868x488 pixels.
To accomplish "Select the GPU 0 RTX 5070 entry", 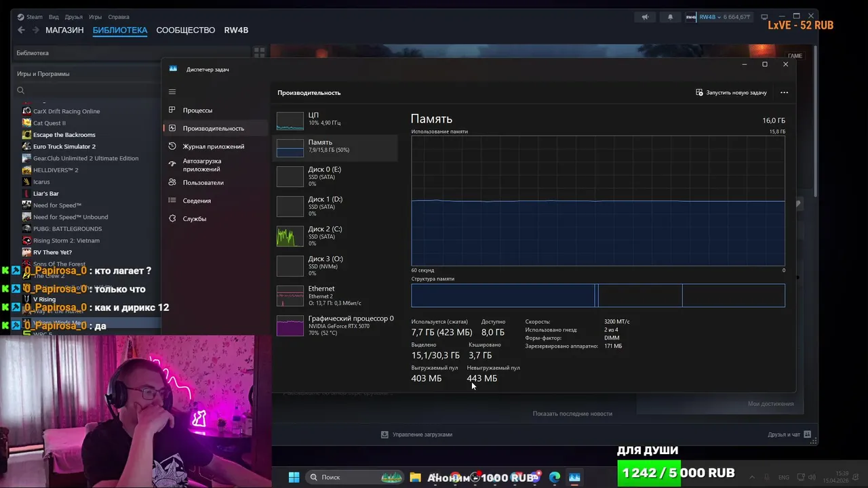I will point(335,325).
